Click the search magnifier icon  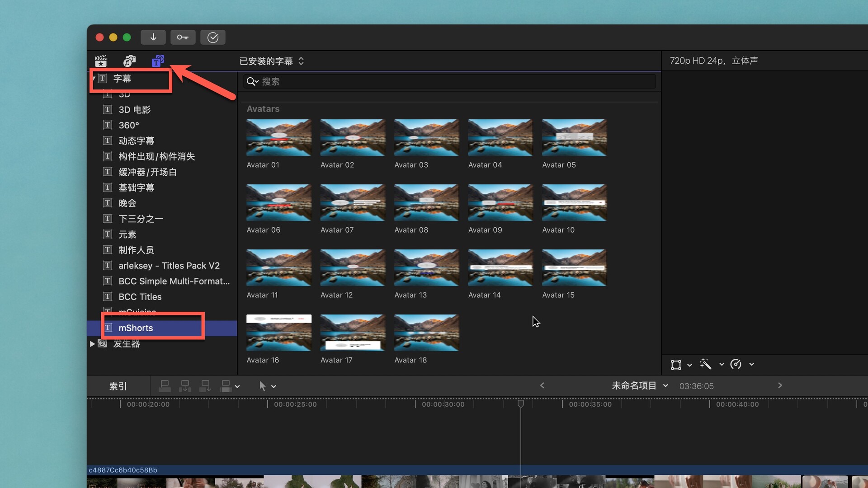[x=252, y=81]
